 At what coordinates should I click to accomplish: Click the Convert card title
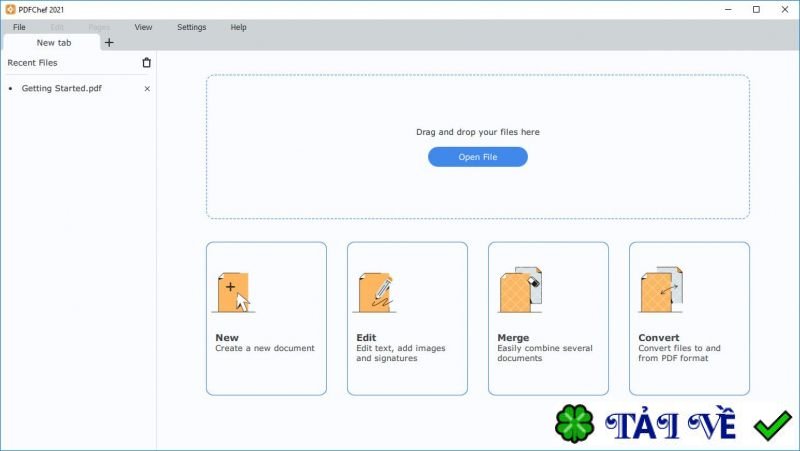[659, 338]
